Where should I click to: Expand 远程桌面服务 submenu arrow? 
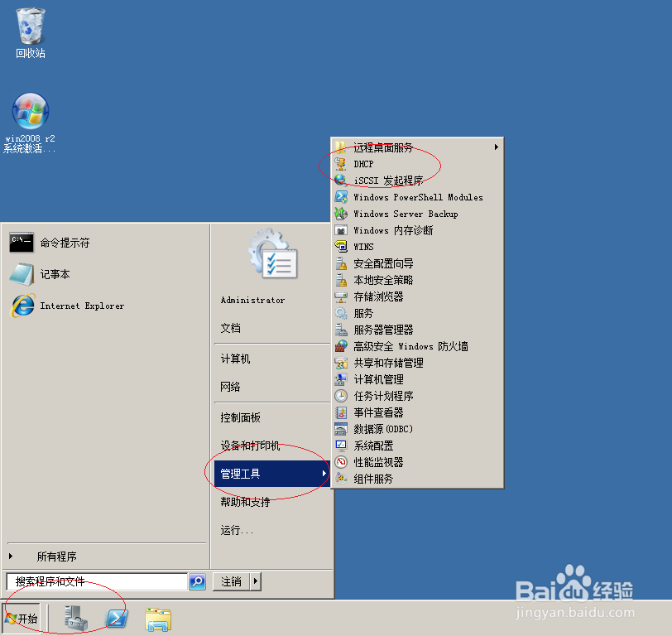(497, 147)
